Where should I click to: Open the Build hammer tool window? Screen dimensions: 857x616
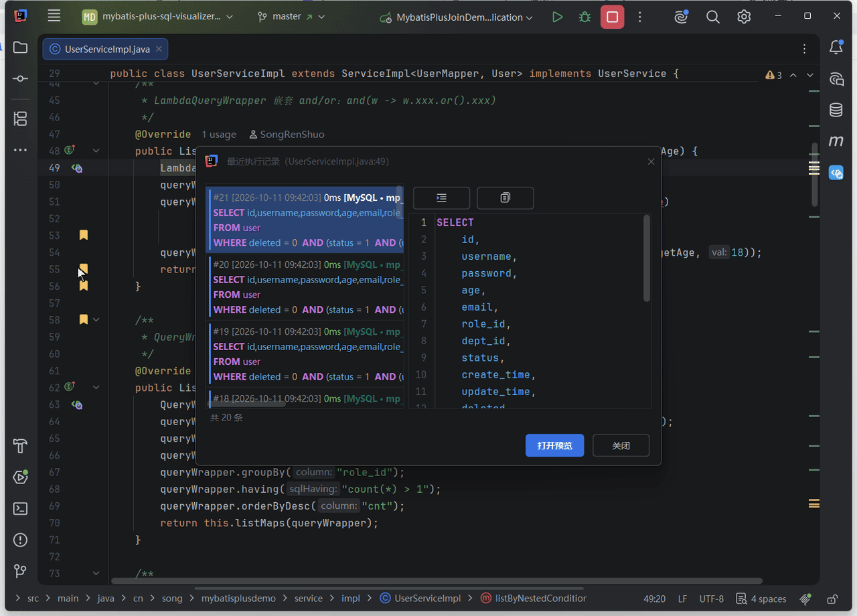[x=20, y=446]
